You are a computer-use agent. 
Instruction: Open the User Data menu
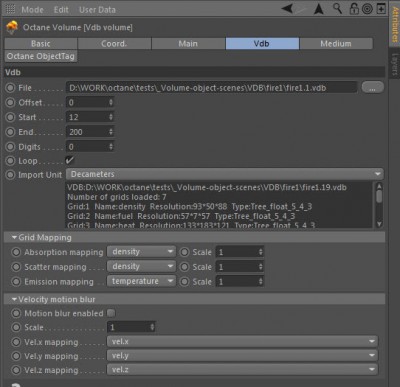(x=97, y=10)
